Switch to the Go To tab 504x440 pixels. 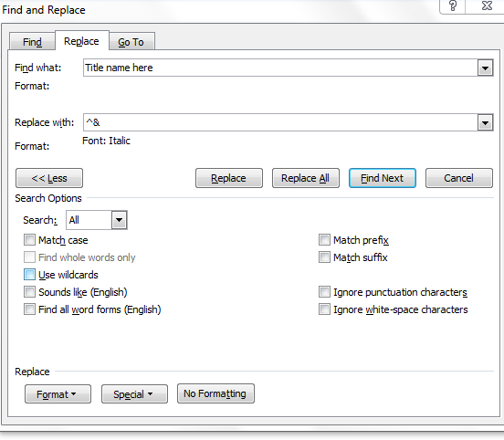click(x=131, y=42)
